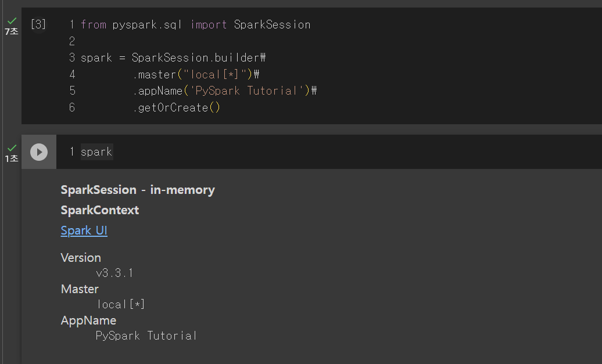Click 'spark' text in second cell
Image resolution: width=602 pixels, height=364 pixels.
coord(96,152)
